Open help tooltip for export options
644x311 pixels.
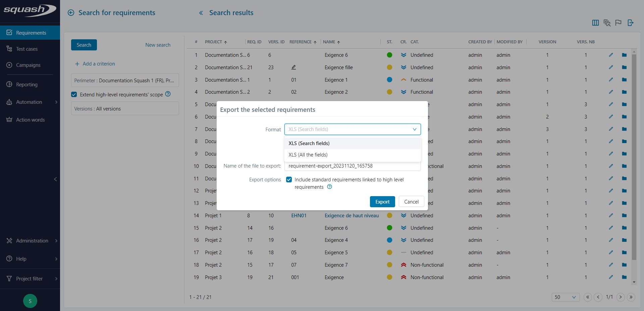(329, 187)
